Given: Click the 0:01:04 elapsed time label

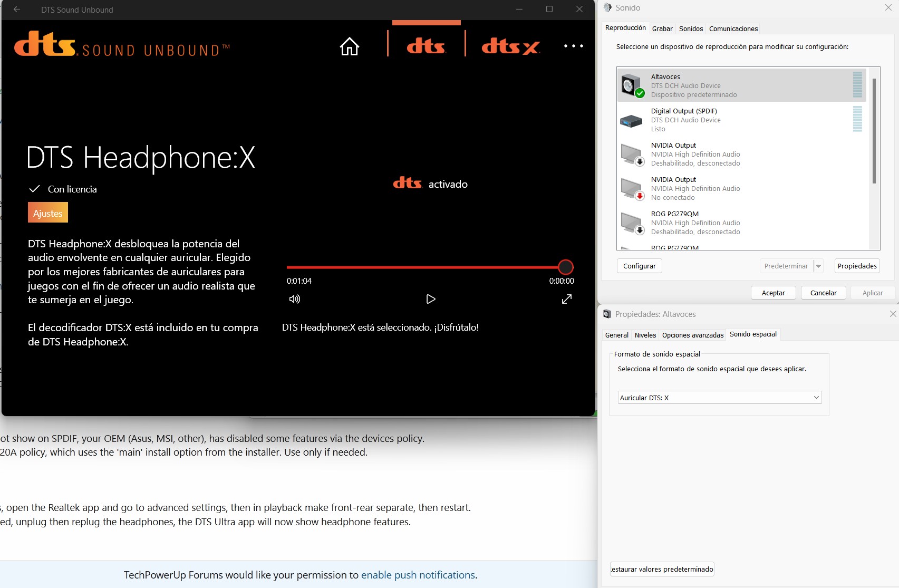Looking at the screenshot, I should point(299,281).
